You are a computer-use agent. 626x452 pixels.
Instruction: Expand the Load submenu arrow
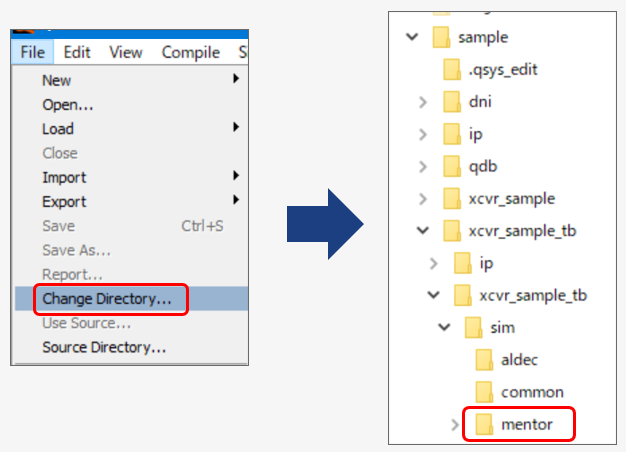236,128
